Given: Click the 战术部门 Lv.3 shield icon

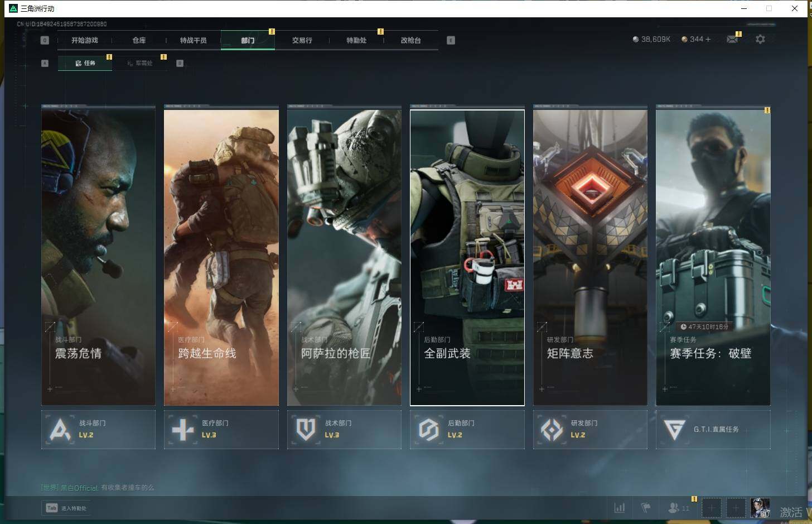Looking at the screenshot, I should pyautogui.click(x=306, y=430).
